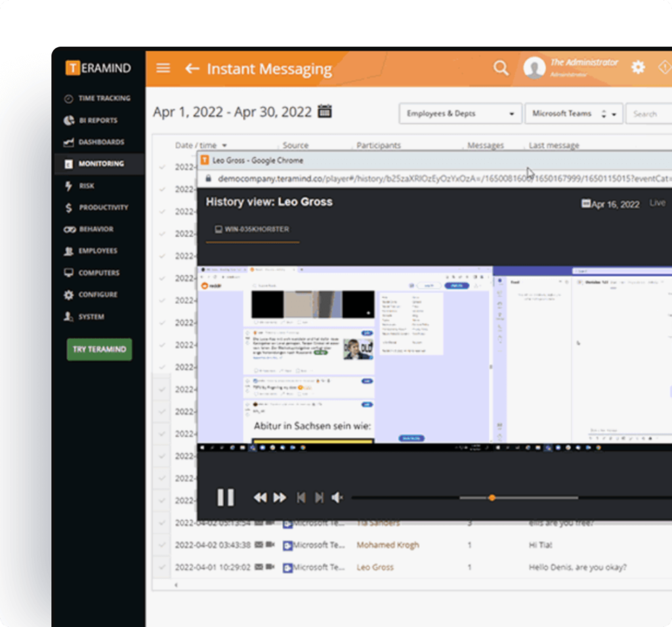Image resolution: width=672 pixels, height=627 pixels.
Task: Open Mohamed Krogh's participant link
Action: 388,545
